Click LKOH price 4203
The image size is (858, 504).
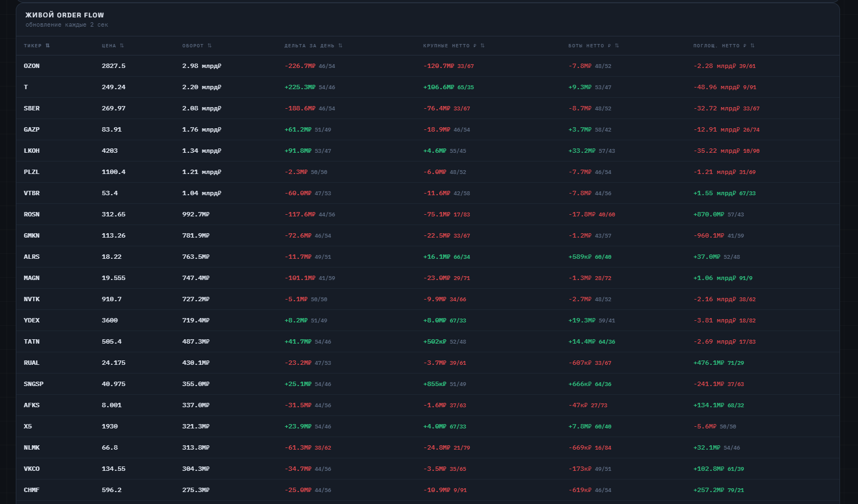point(110,151)
